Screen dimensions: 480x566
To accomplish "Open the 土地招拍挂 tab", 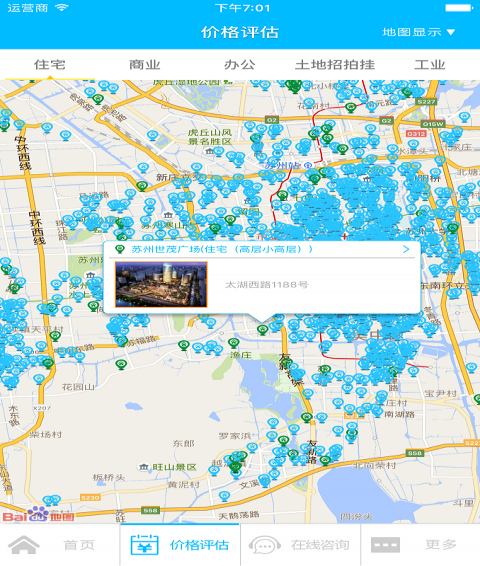I will (335, 65).
